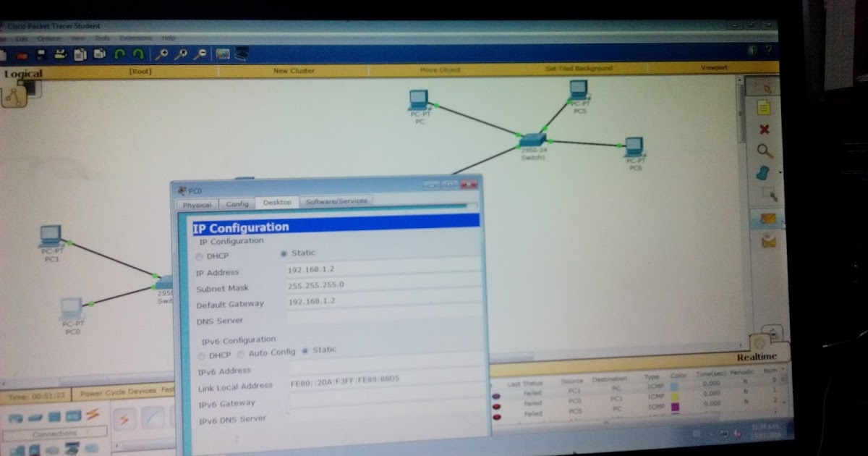868x456 pixels.
Task: Click the Zoom In toolbar icon
Action: [x=163, y=53]
